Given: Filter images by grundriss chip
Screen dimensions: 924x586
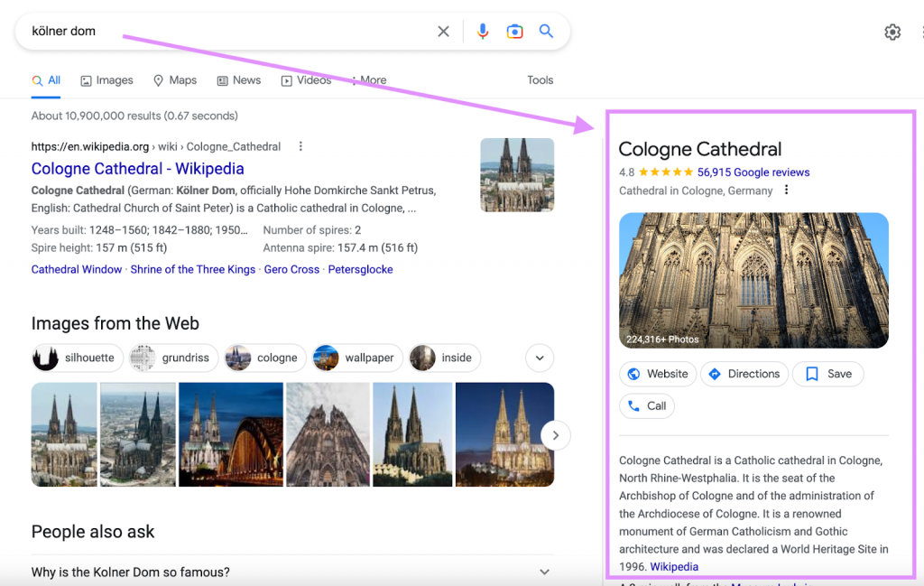Looking at the screenshot, I should pyautogui.click(x=173, y=358).
